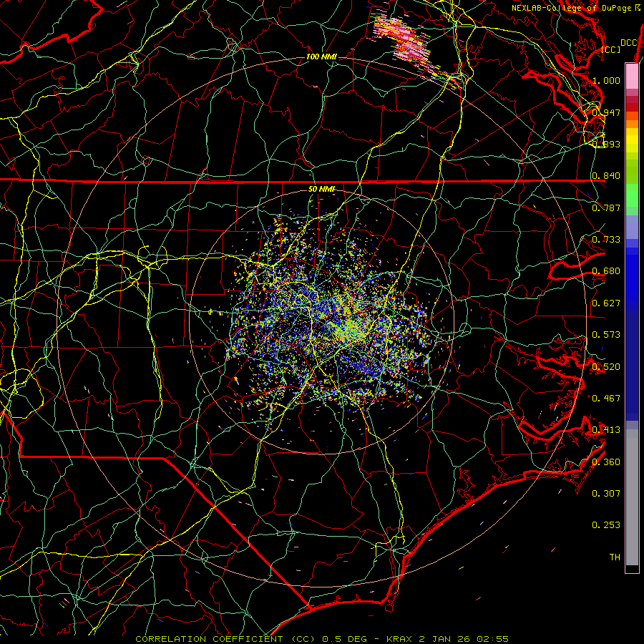Click the gray lower segment of color scale
Image resolution: width=644 pixels, height=644 pixels.
632,497
